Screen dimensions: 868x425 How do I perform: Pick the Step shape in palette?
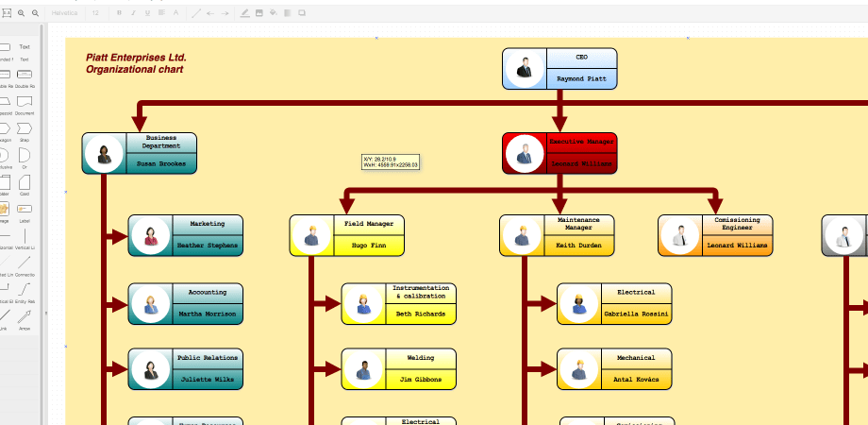[x=25, y=128]
